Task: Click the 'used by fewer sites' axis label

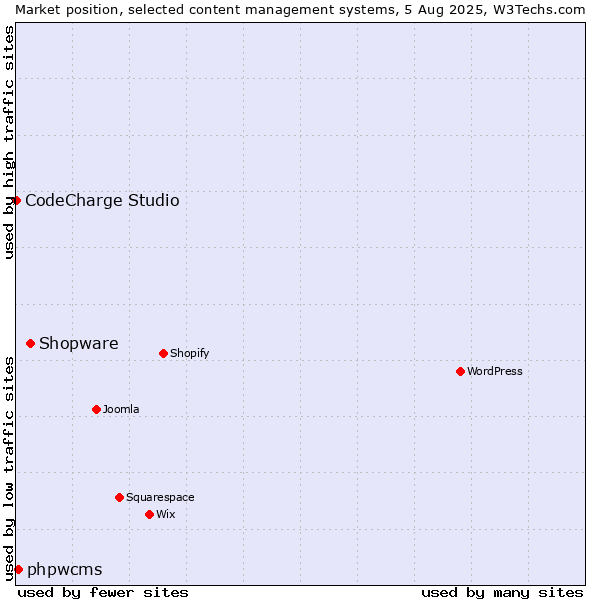Action: click(x=103, y=593)
